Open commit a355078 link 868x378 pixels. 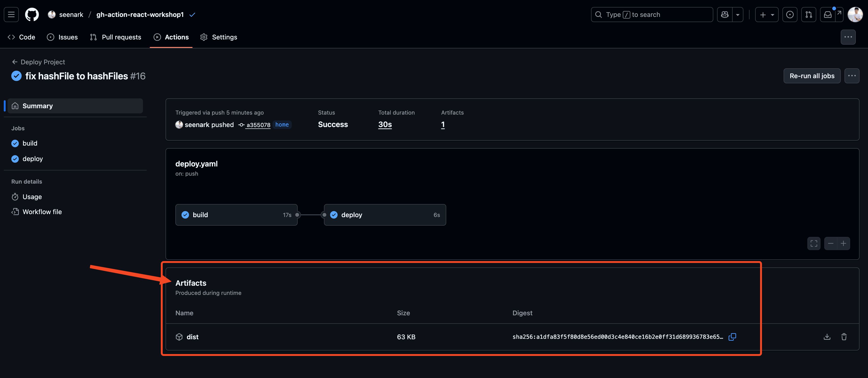pyautogui.click(x=258, y=125)
